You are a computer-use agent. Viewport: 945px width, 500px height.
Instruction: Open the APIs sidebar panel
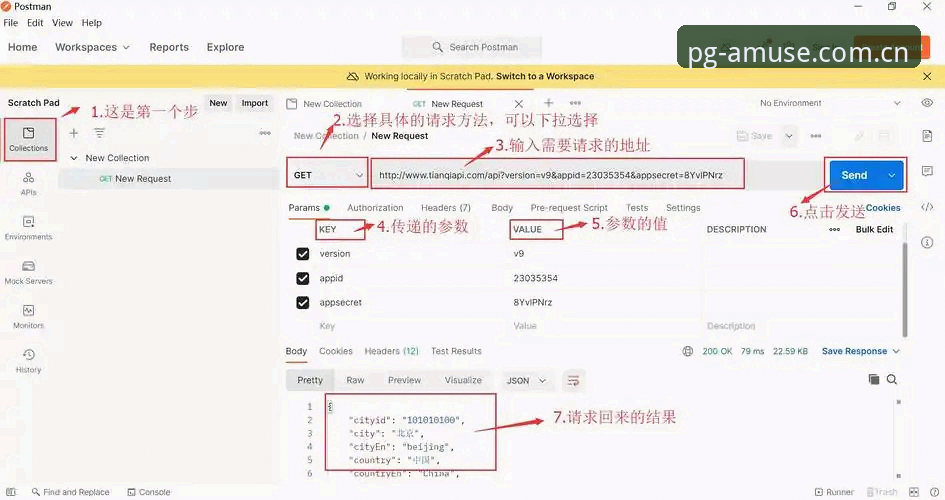pyautogui.click(x=28, y=184)
